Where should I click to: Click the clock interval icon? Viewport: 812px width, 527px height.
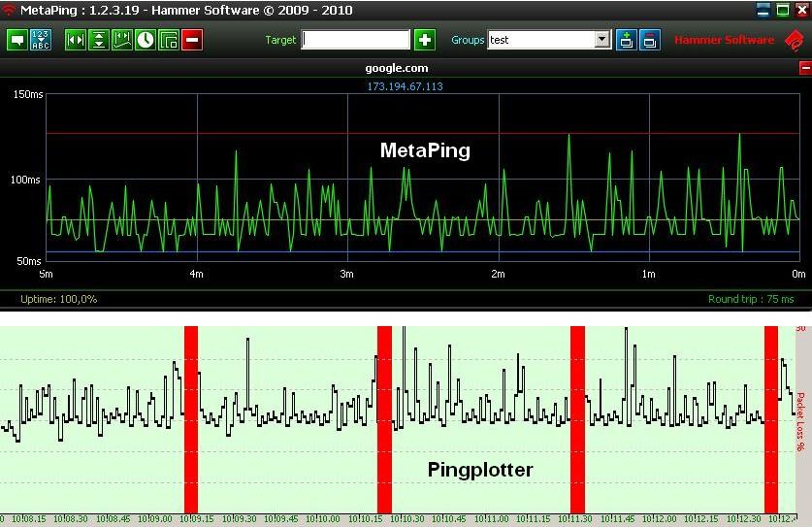click(146, 40)
